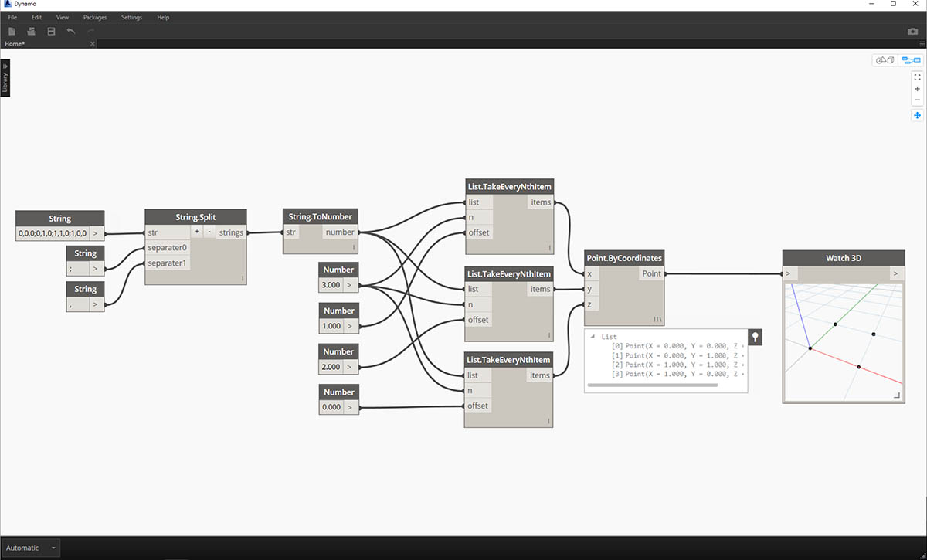
Task: Click the Open file icon
Action: (x=32, y=31)
